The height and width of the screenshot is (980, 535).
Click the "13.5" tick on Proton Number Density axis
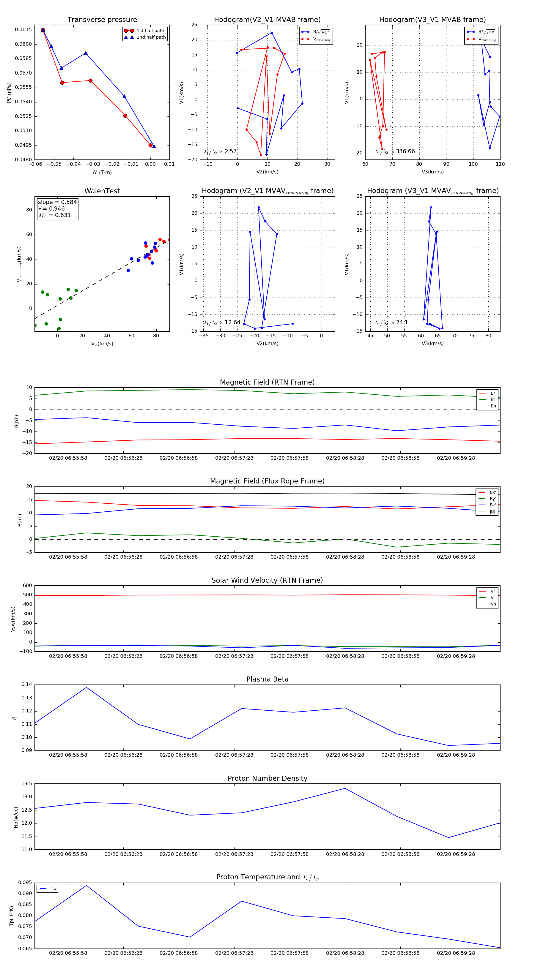(x=27, y=784)
